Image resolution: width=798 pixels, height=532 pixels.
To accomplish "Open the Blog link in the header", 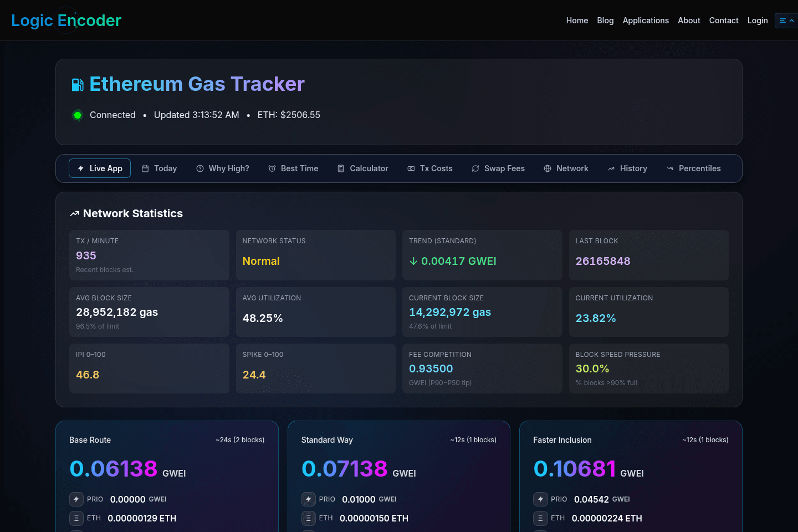I will pyautogui.click(x=605, y=21).
